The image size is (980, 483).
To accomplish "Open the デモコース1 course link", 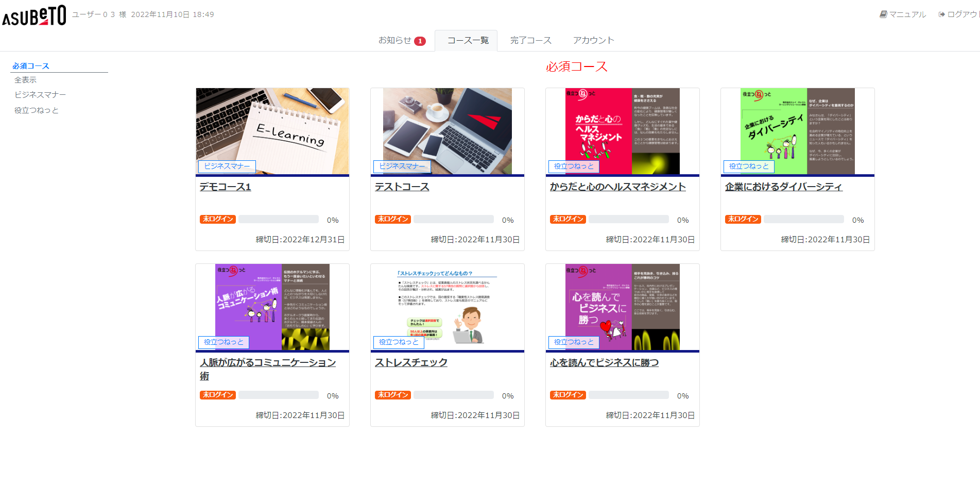I will pos(225,187).
